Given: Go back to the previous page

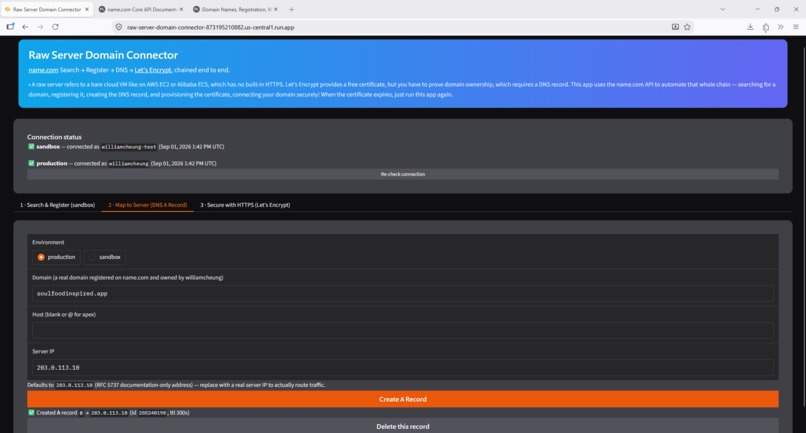Looking at the screenshot, I should point(25,27).
